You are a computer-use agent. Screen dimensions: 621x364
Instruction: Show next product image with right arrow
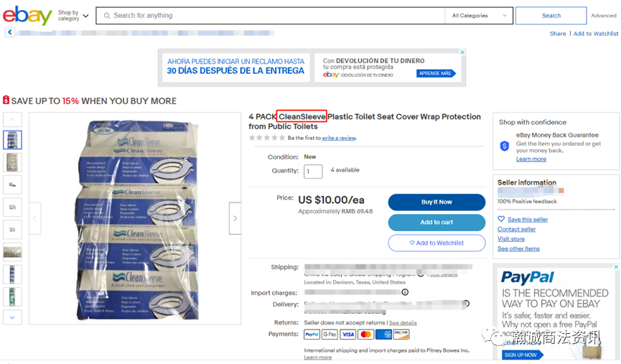point(235,218)
